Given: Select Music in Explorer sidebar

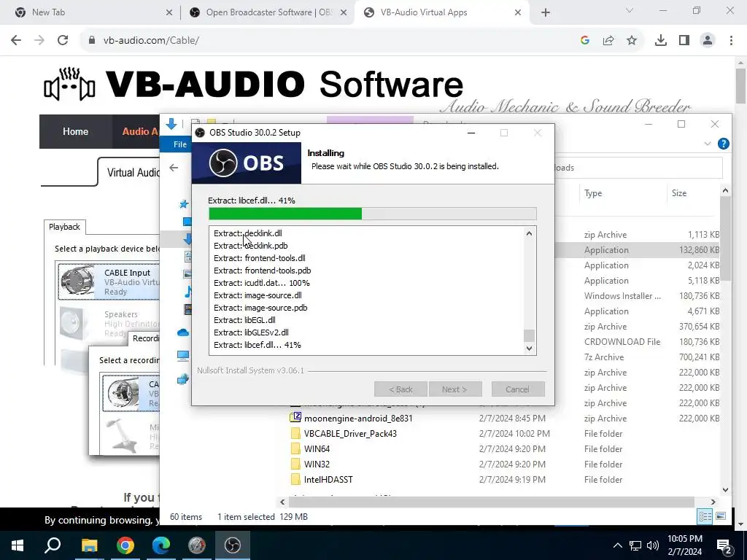Looking at the screenshot, I should point(187,292).
